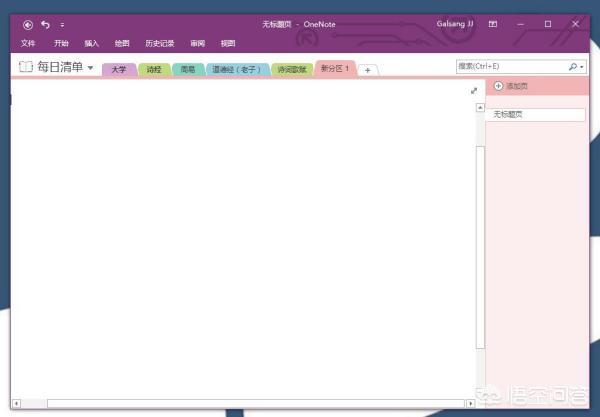Screen dimensions: 600x417
Task: Open the Quick Access Toolbar customize arrow
Action: point(62,24)
